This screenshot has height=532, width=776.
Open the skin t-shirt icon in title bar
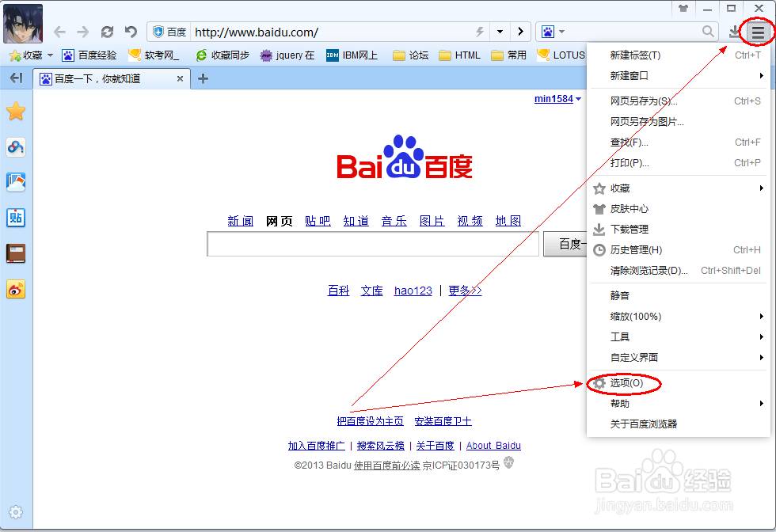click(x=683, y=9)
